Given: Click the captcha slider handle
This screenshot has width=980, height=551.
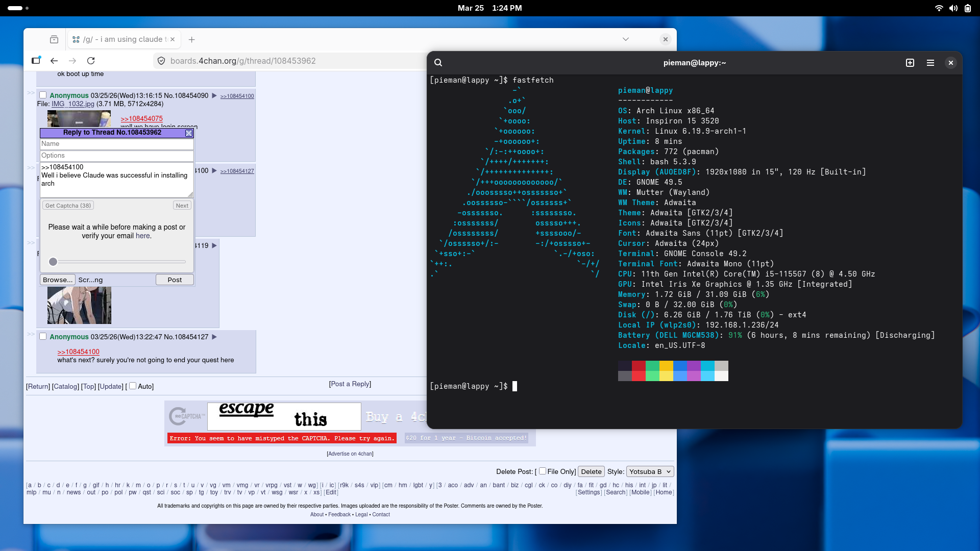Looking at the screenshot, I should [x=53, y=262].
